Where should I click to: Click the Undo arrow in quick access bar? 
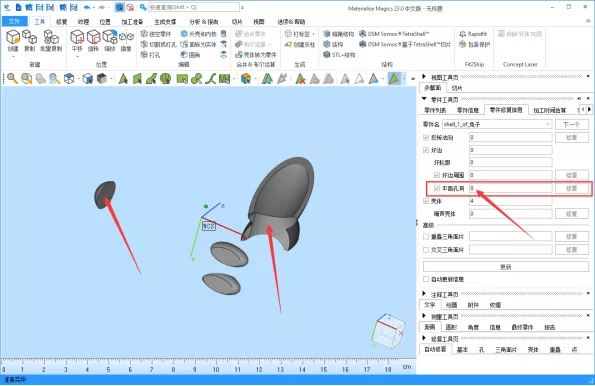pyautogui.click(x=87, y=7)
